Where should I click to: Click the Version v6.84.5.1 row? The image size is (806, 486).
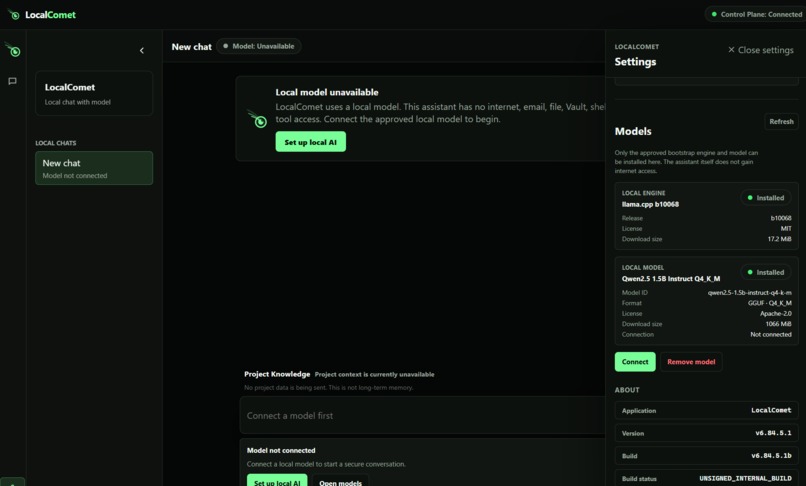(x=706, y=434)
